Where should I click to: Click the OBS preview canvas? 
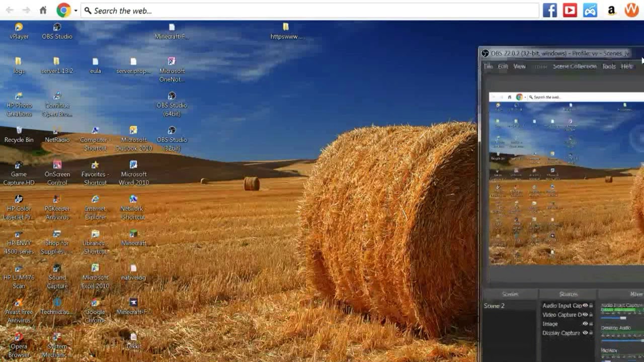pos(567,178)
